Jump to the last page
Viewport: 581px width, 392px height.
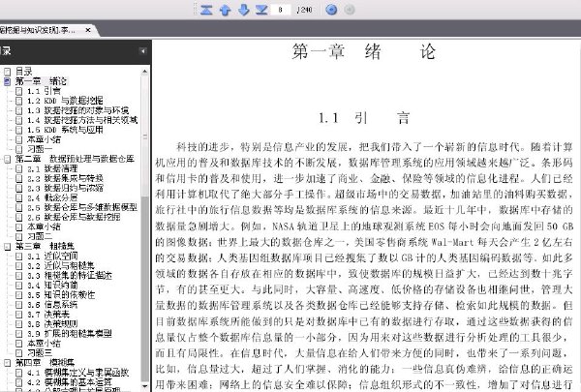coord(261,10)
